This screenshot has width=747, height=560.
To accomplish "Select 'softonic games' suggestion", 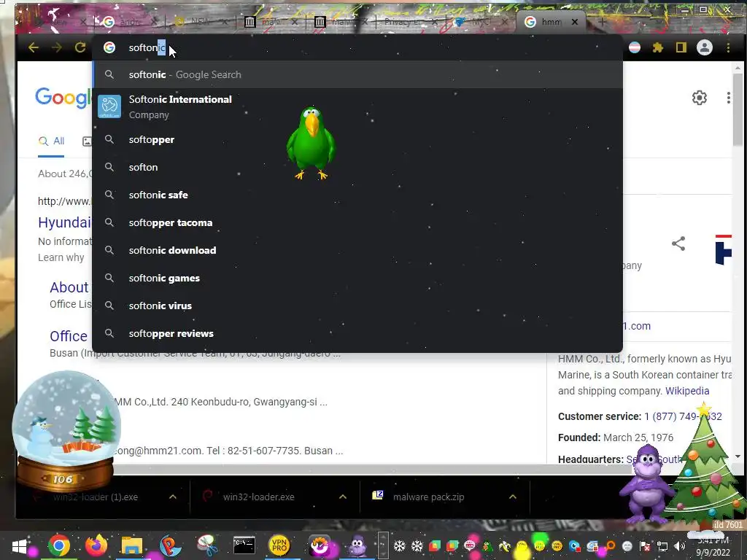I will tap(357, 278).
